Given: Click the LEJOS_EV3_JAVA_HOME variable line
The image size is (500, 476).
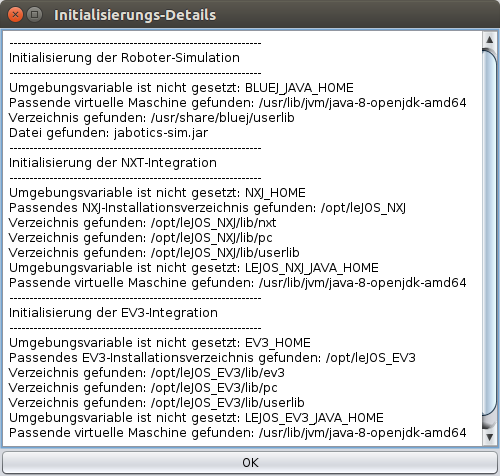Looking at the screenshot, I should click(196, 418).
